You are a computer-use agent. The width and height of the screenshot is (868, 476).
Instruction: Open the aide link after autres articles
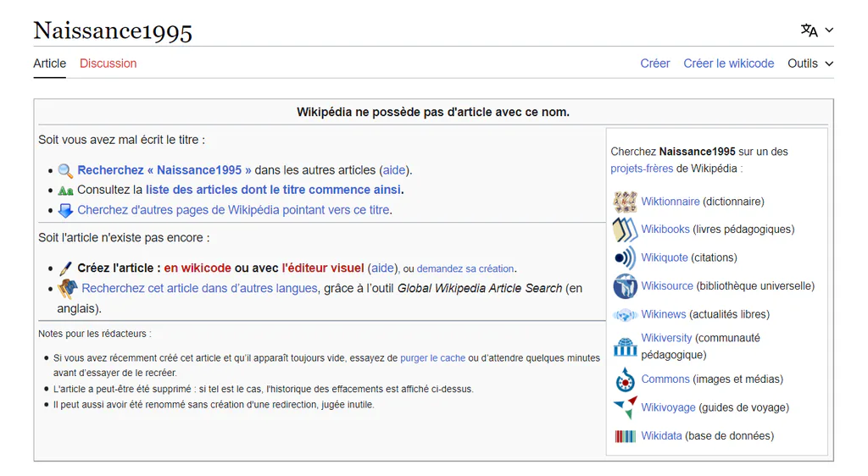coord(394,170)
